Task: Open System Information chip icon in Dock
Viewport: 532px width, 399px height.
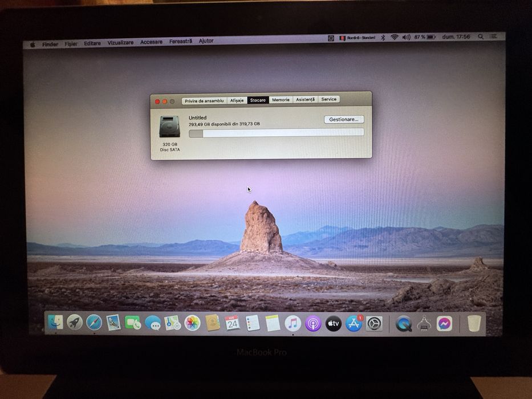Action: (x=424, y=324)
